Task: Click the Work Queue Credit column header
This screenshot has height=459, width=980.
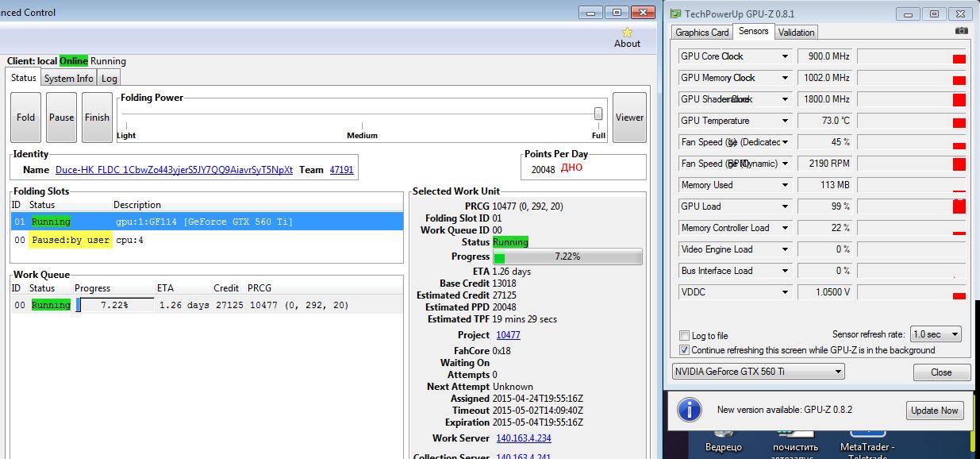Action: coord(226,288)
